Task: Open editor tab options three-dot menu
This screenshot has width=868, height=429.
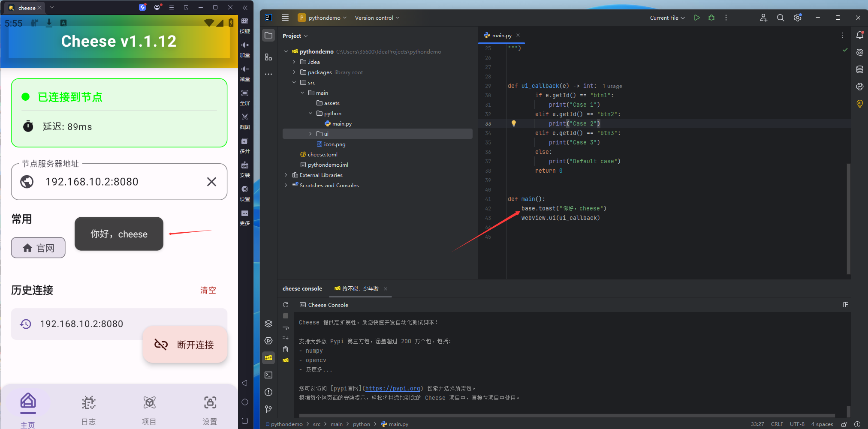Action: pos(843,36)
